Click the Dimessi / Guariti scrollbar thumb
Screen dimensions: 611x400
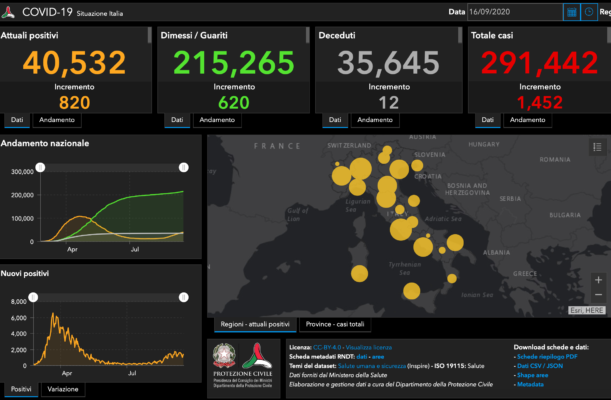pyautogui.click(x=307, y=35)
